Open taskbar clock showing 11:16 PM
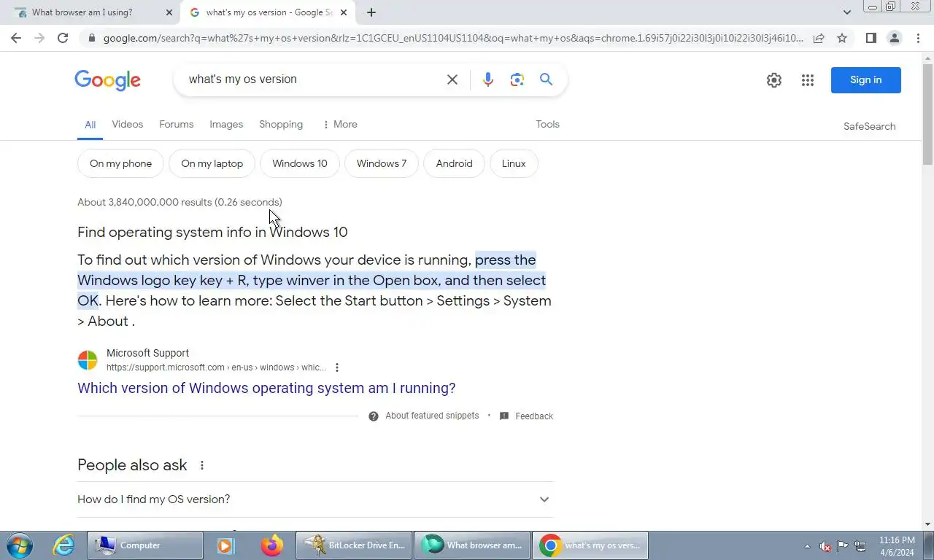This screenshot has height=560, width=934. pos(897,546)
